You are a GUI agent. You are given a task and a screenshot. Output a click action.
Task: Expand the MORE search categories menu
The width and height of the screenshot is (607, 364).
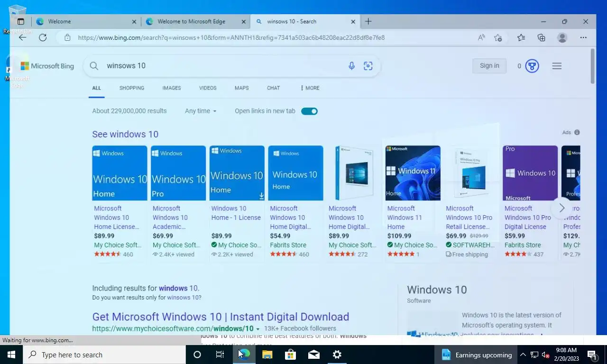coord(310,88)
